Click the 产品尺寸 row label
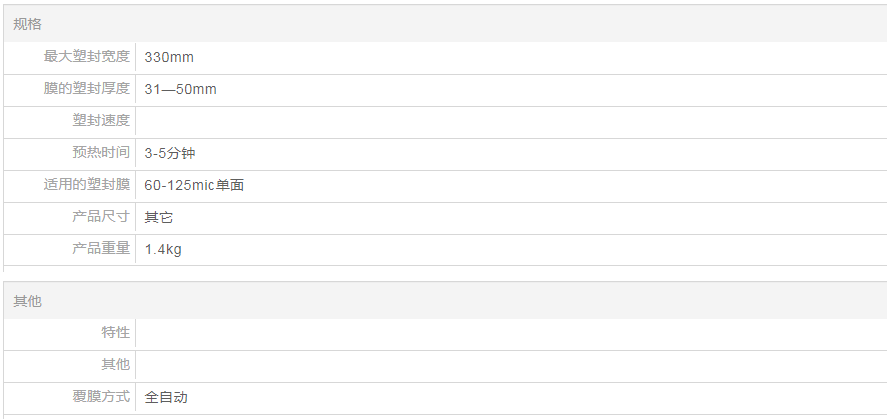Image resolution: width=893 pixels, height=419 pixels. (x=101, y=217)
